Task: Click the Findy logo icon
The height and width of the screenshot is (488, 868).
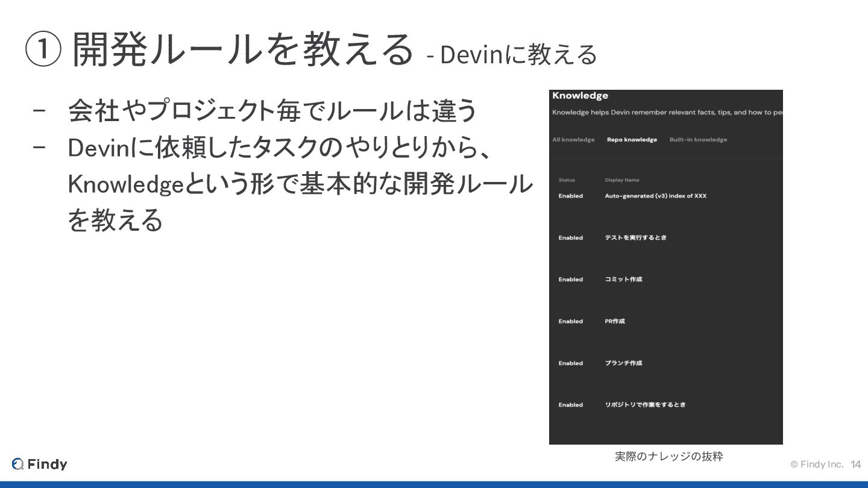Action: (x=17, y=464)
